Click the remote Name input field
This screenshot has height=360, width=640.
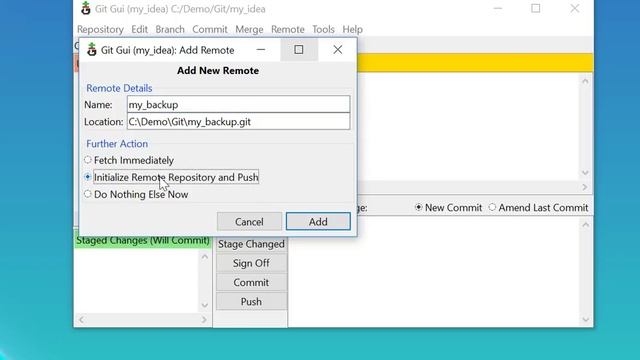point(238,104)
